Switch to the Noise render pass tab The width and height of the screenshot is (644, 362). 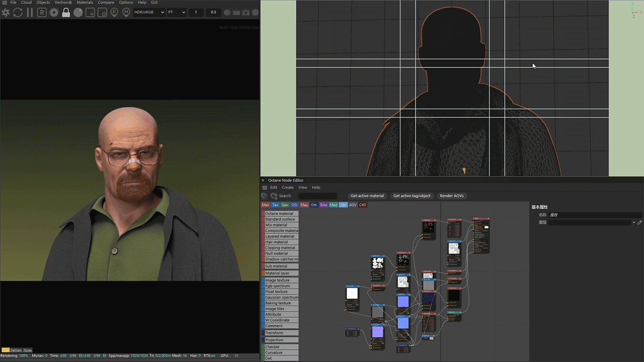27,350
